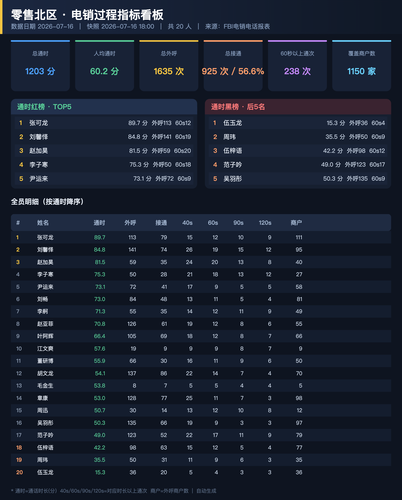Screen dimensions: 402x500
Task: Click 来源: FBI电销电话报表 in the header
Action: [237, 27]
